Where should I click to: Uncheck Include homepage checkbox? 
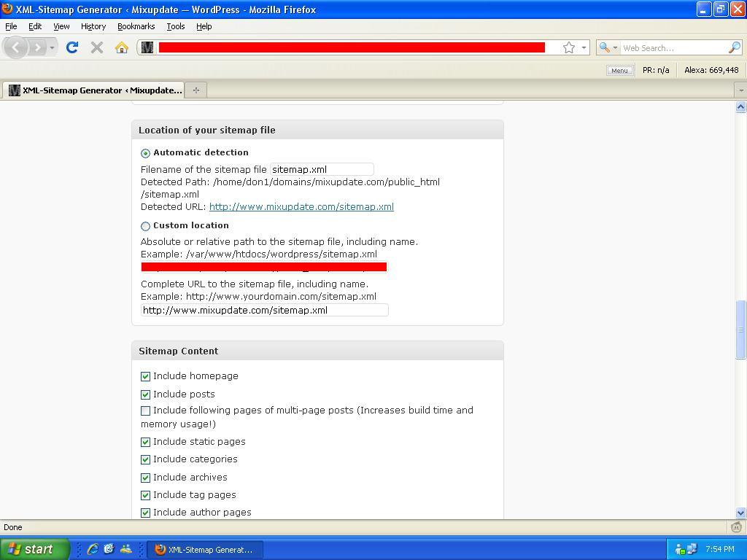pyautogui.click(x=145, y=376)
